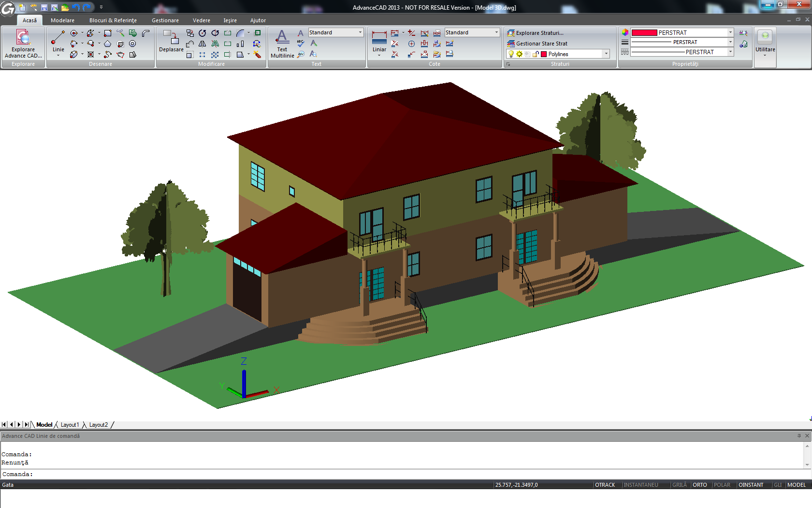Viewport: 812px width, 508px height.
Task: Select the Linie drawing tool
Action: pos(58,42)
